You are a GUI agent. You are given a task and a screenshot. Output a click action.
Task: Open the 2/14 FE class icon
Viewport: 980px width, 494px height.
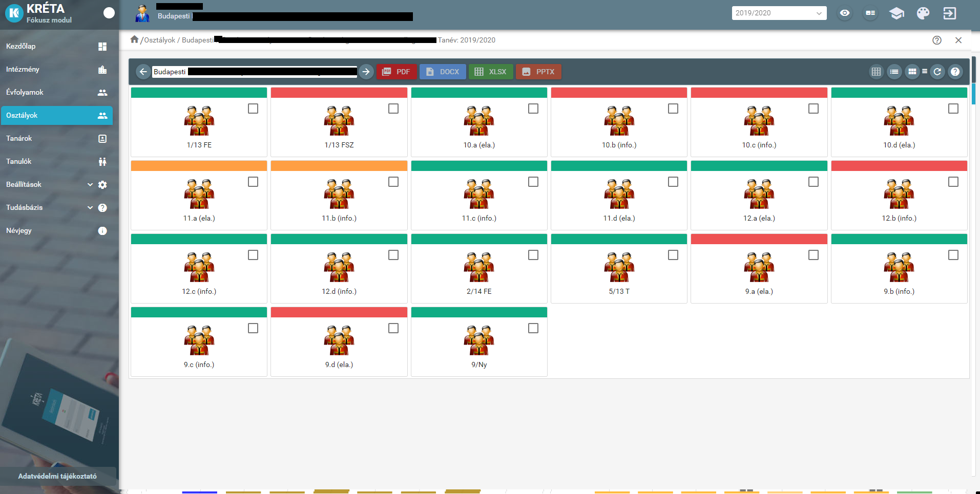coord(479,267)
